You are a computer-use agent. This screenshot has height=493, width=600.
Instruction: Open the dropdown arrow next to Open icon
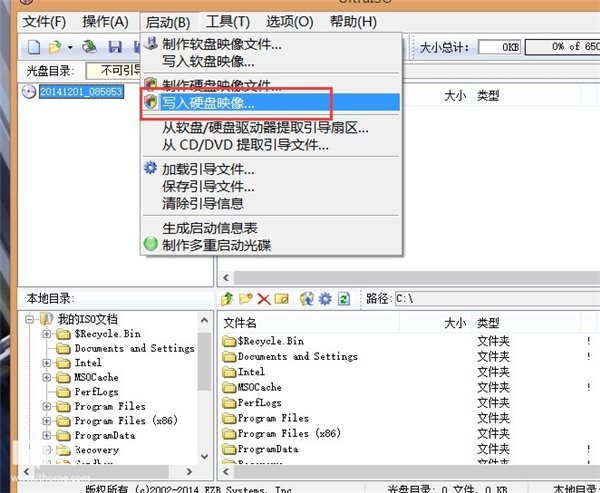(70, 47)
